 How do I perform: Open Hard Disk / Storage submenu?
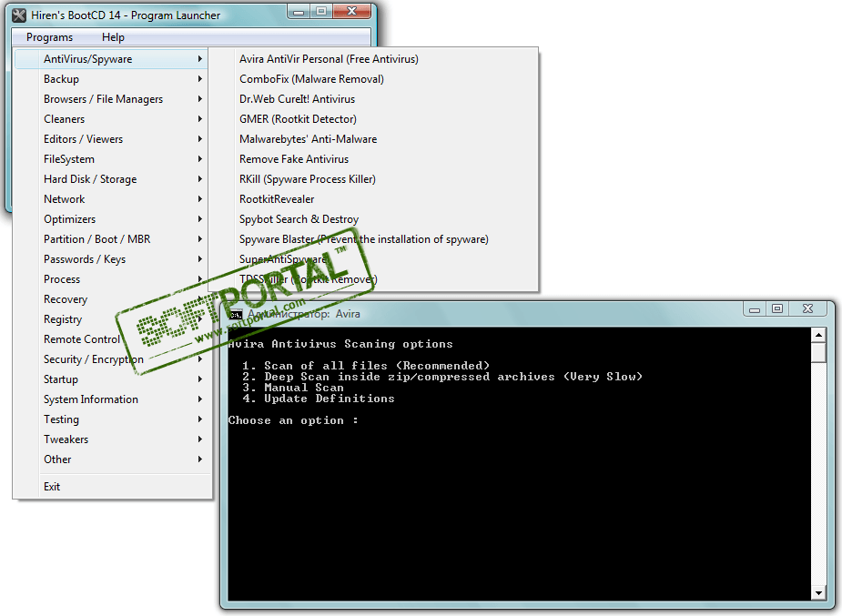click(x=112, y=179)
